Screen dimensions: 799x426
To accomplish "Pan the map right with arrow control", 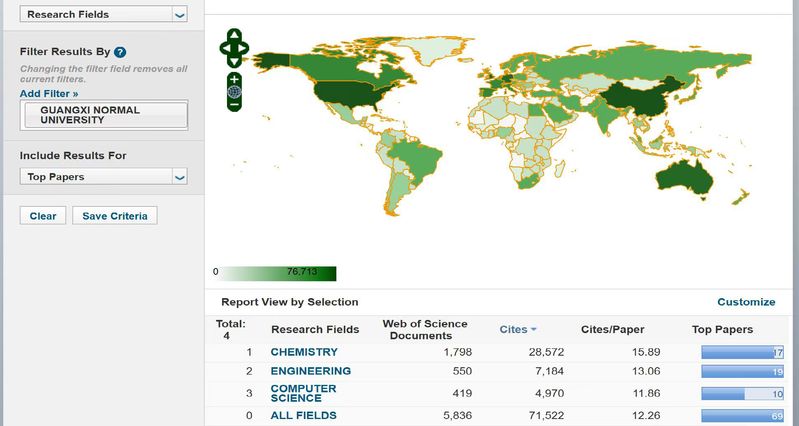I will click(244, 48).
